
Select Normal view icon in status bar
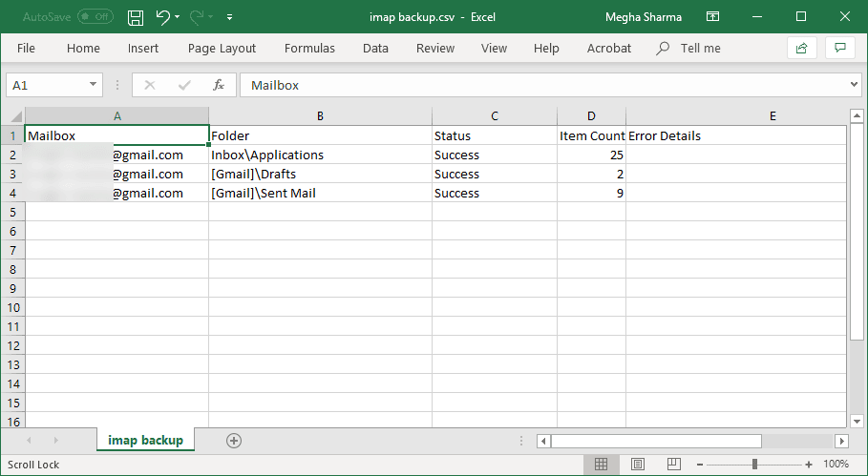tap(602, 465)
